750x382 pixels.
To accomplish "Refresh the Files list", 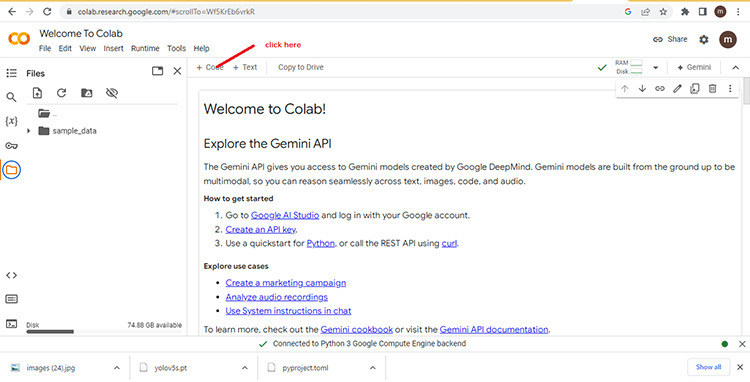I will [61, 93].
